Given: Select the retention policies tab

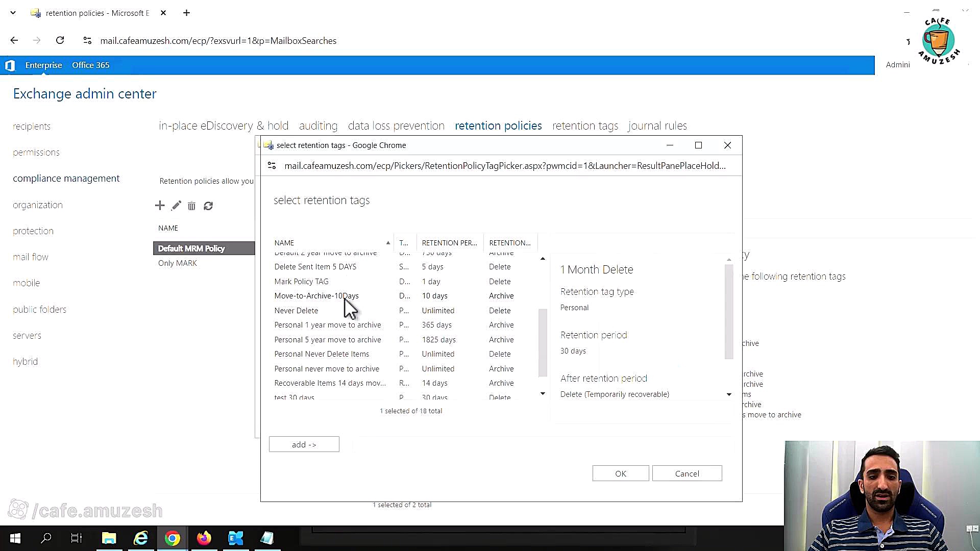Looking at the screenshot, I should click(498, 126).
